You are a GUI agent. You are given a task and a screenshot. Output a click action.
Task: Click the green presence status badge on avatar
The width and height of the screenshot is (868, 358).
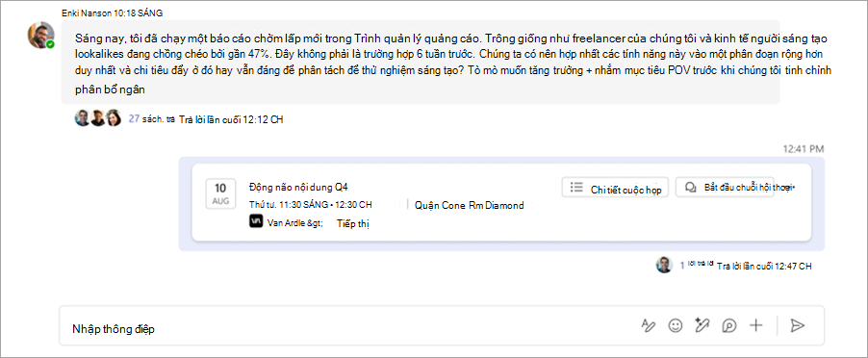click(50, 43)
